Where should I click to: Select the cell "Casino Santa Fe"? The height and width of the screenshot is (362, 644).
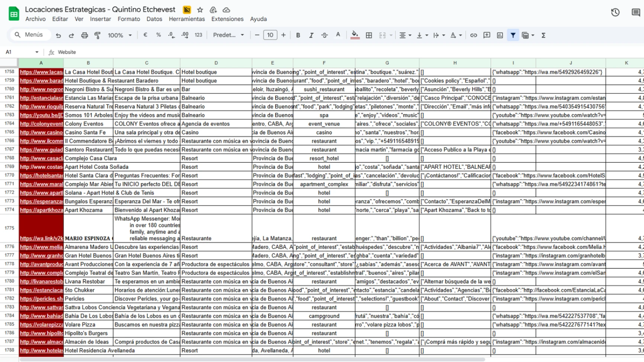pos(88,132)
